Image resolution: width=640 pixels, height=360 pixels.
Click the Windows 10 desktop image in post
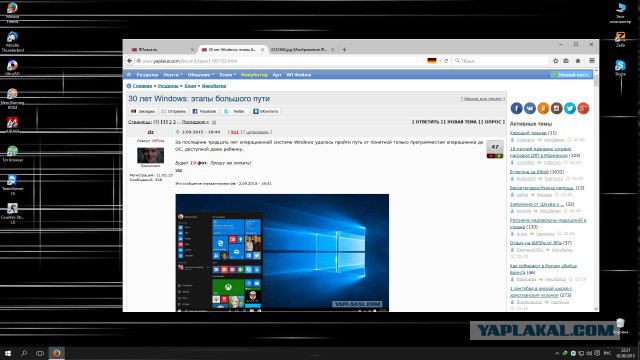[x=282, y=253]
